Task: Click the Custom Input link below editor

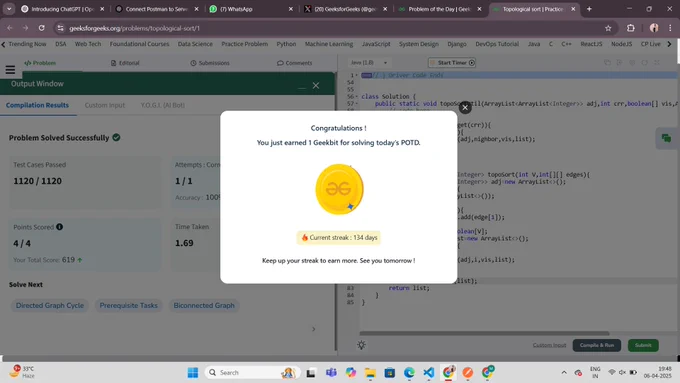Action: (549, 345)
